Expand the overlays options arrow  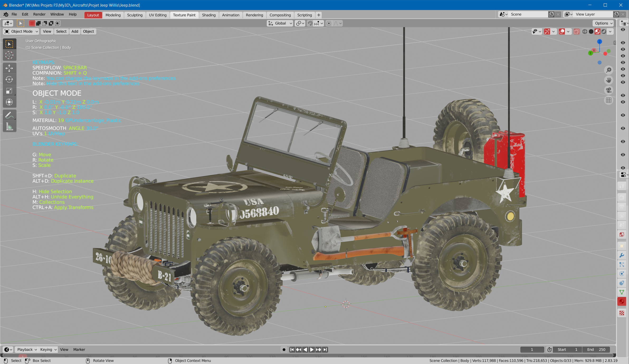(568, 32)
